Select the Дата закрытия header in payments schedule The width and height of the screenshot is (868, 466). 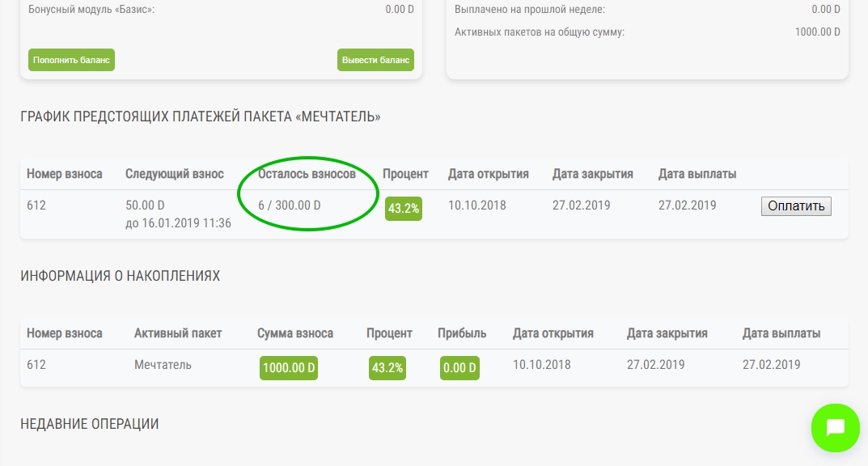pos(592,174)
